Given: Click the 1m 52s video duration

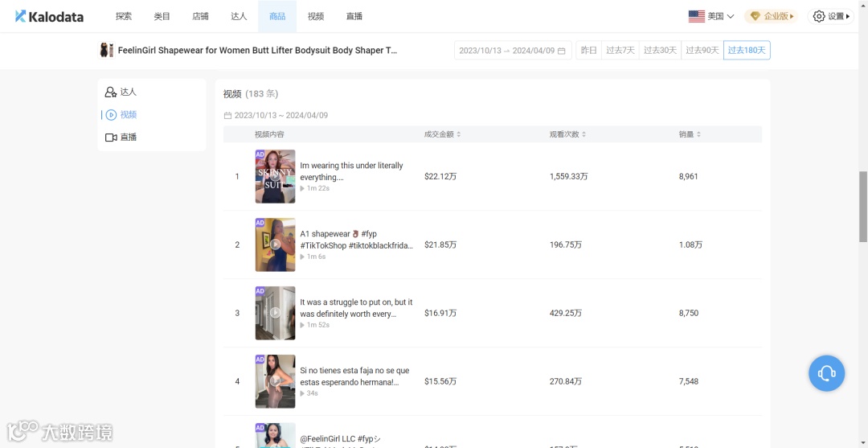Looking at the screenshot, I should point(315,324).
